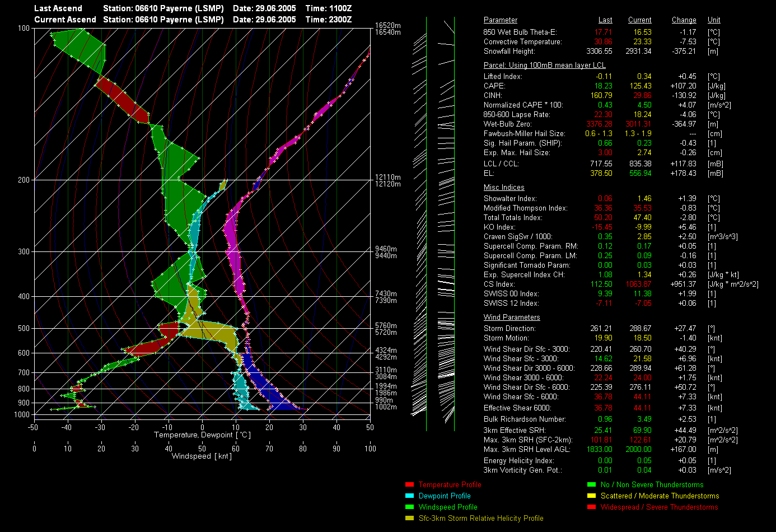Click the yellow Scattered/Moderate Thunderstorms swatch
Screen dimensions: 776x532
[x=591, y=496]
